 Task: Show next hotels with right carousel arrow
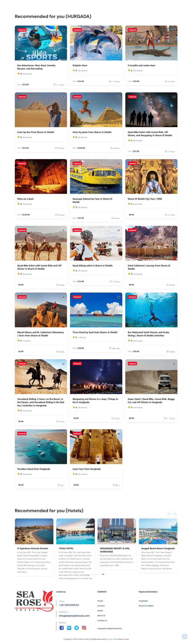(x=175, y=513)
